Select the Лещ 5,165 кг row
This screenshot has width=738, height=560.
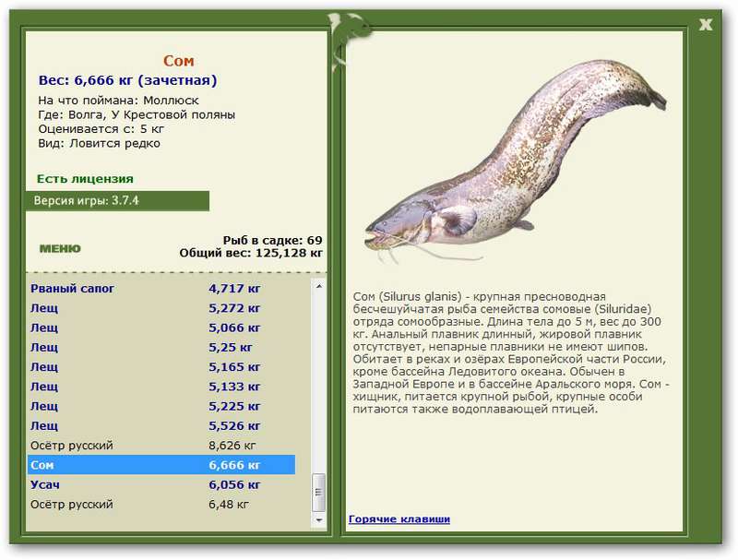tap(161, 367)
